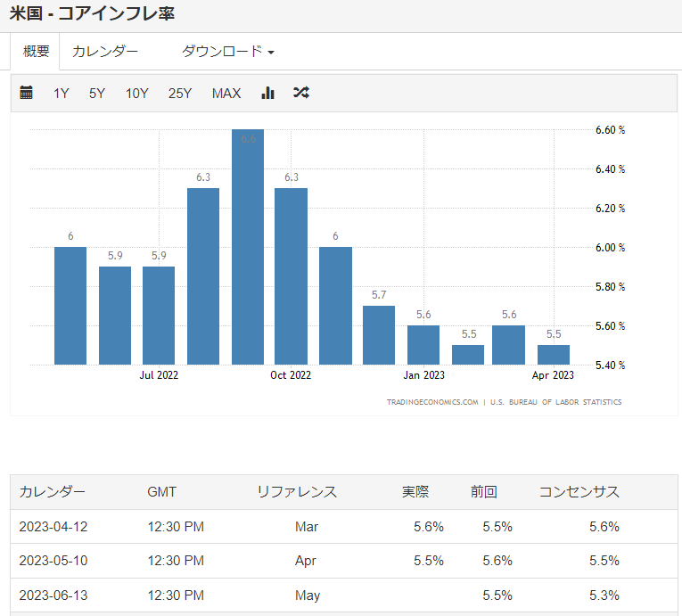Expand the ダウンロード dropdown menu
The image size is (682, 616).
pyautogui.click(x=227, y=52)
